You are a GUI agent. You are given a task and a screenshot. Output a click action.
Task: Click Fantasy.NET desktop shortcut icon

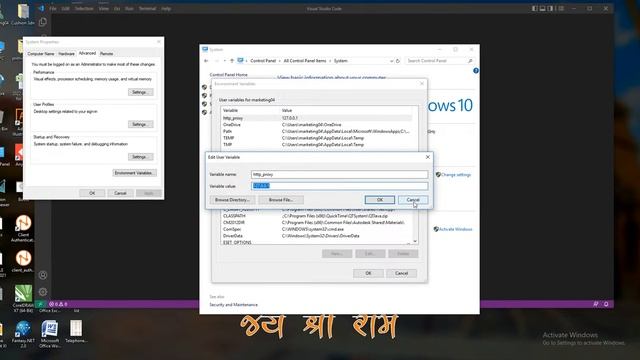(x=23, y=334)
